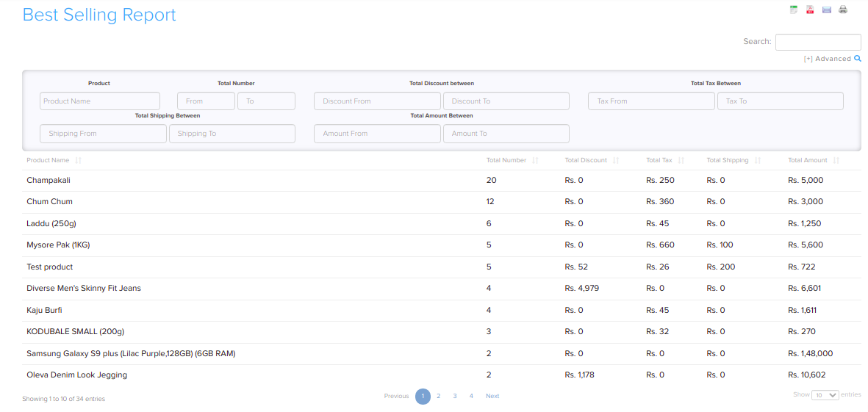Viewport: 868px width, 412px height.
Task: Go to pagination page 2
Action: click(439, 396)
